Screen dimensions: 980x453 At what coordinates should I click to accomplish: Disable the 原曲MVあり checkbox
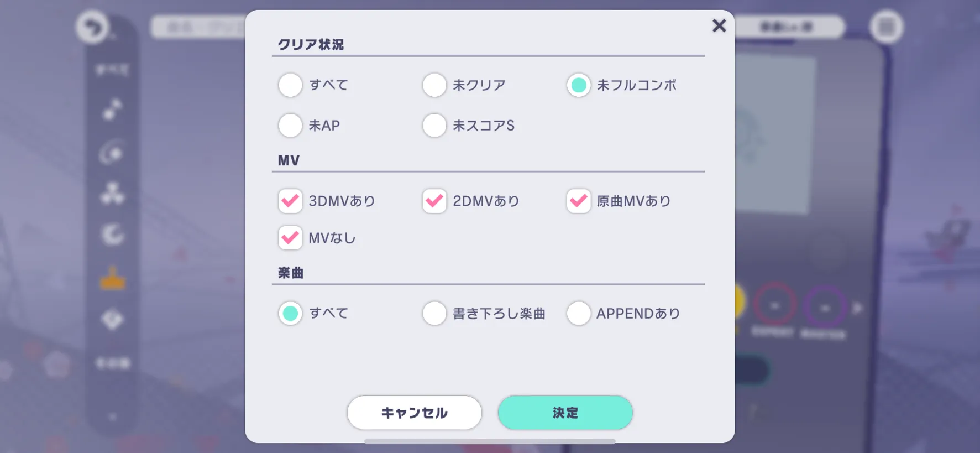coord(579,201)
